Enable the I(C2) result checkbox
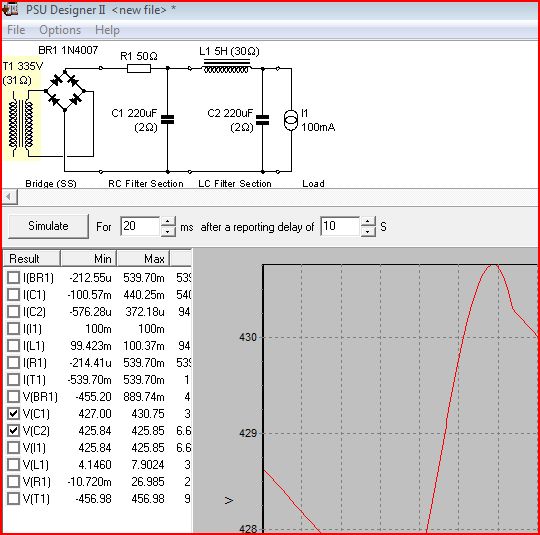Image resolution: width=540 pixels, height=535 pixels. pos(13,311)
